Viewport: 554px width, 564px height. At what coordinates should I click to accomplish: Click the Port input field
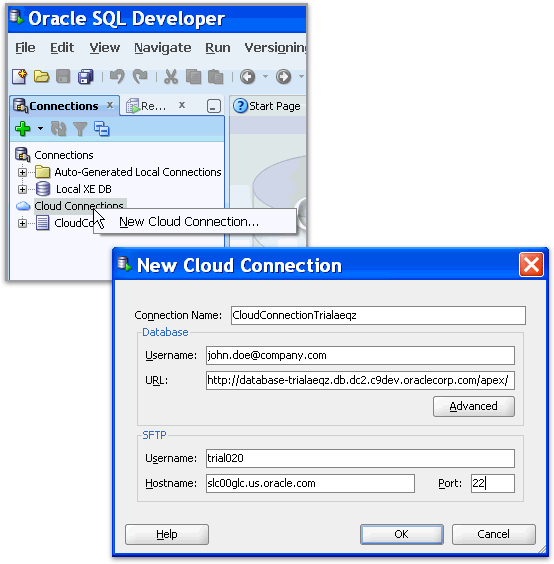(493, 483)
